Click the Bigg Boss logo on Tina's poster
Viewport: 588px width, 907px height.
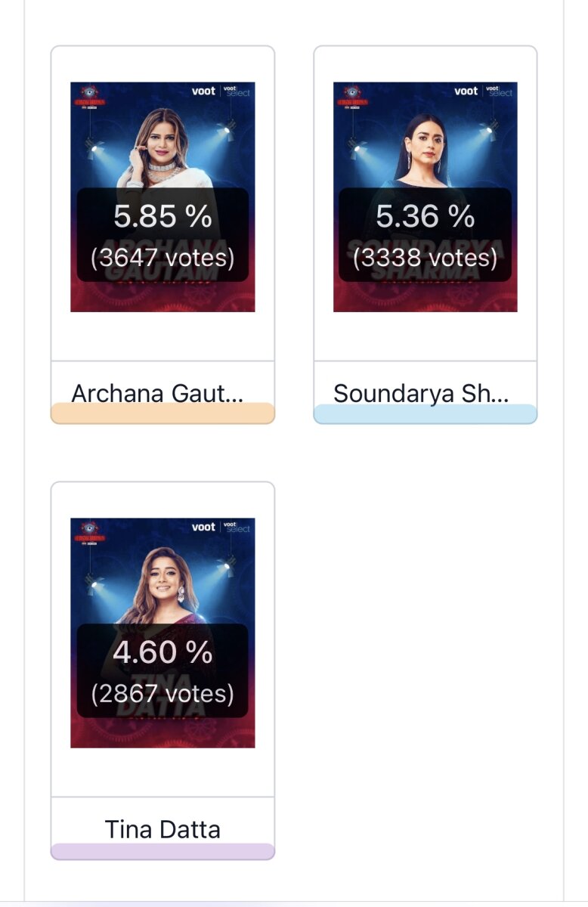89,532
